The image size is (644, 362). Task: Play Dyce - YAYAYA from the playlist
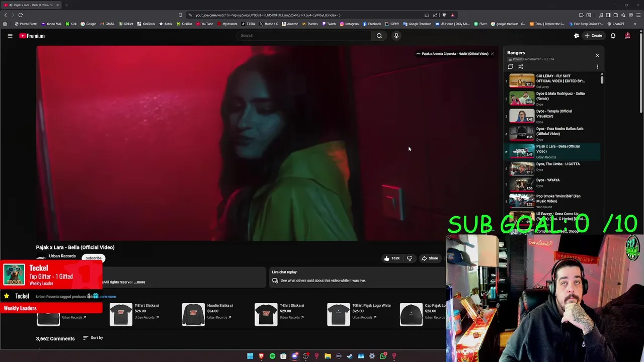[x=552, y=184]
